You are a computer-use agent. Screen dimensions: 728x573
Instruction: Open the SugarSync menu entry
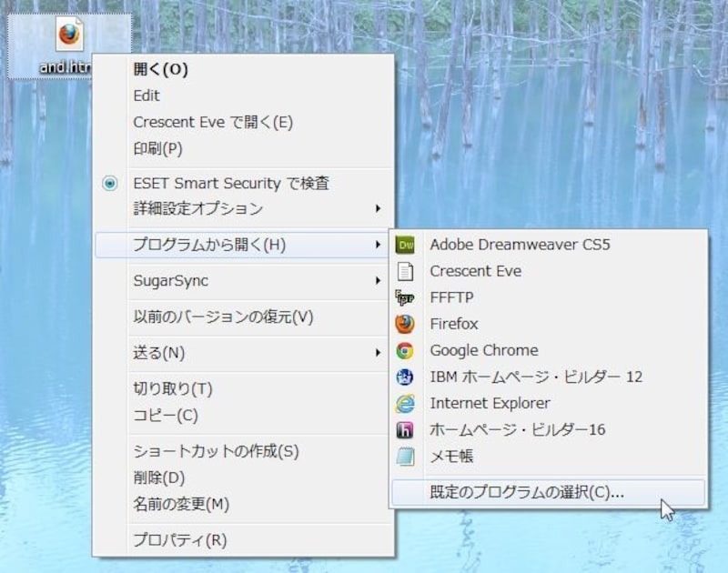pos(244,281)
